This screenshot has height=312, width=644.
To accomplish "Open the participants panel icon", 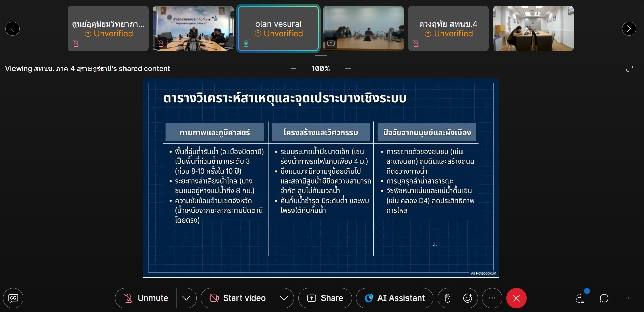I will pyautogui.click(x=580, y=298).
